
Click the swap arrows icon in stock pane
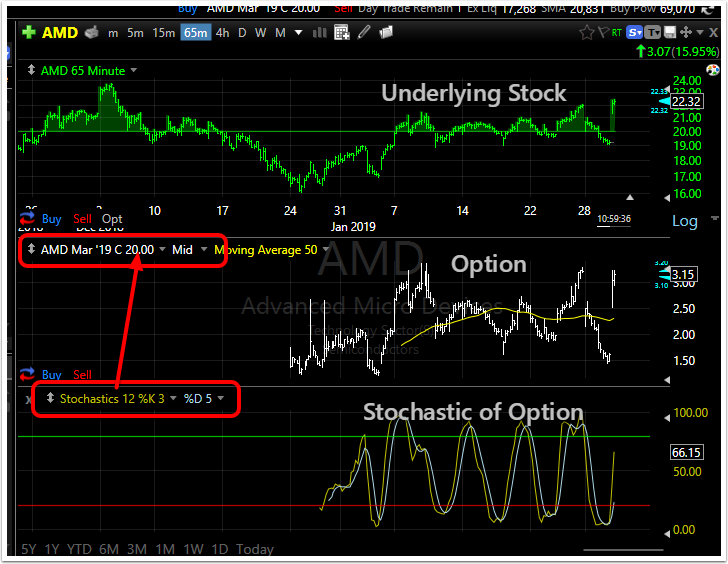(x=27, y=218)
